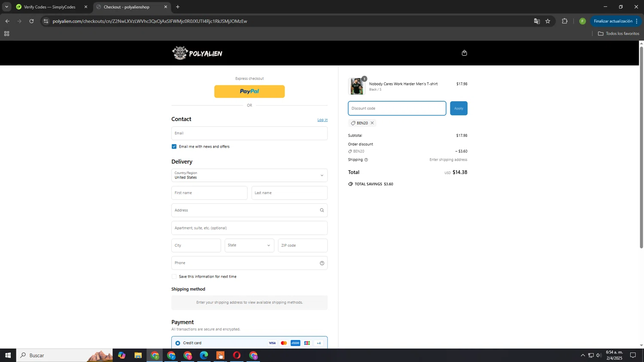
Task: Click the browser address bar URL
Action: (x=150, y=21)
